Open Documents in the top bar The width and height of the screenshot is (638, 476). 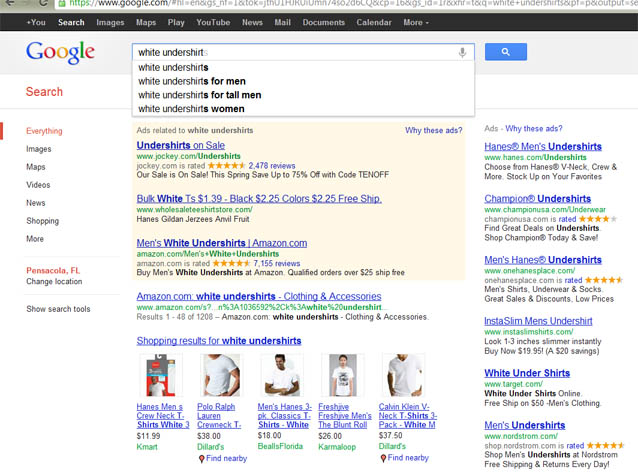point(323,22)
